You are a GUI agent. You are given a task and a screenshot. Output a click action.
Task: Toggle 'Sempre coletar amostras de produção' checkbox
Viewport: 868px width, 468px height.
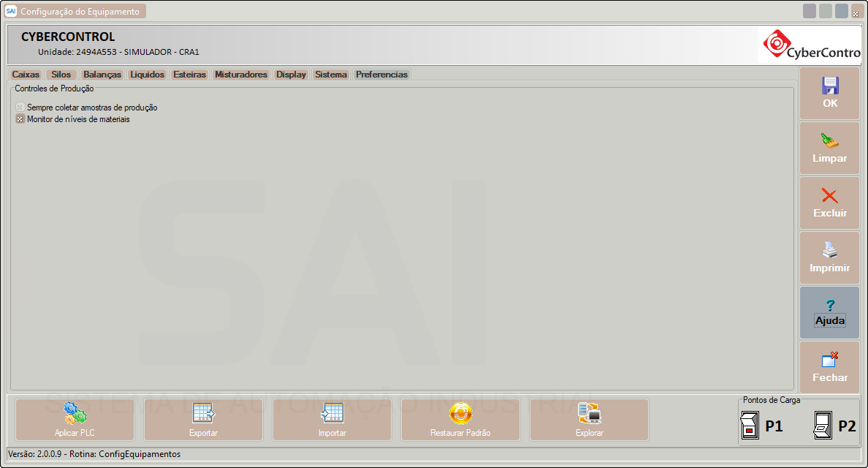20,107
